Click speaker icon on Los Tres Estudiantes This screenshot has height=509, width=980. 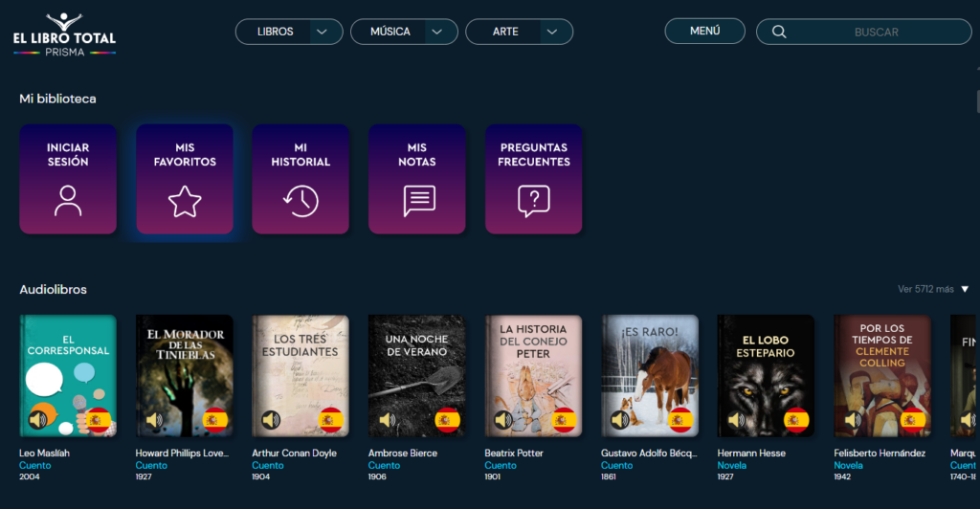click(271, 420)
